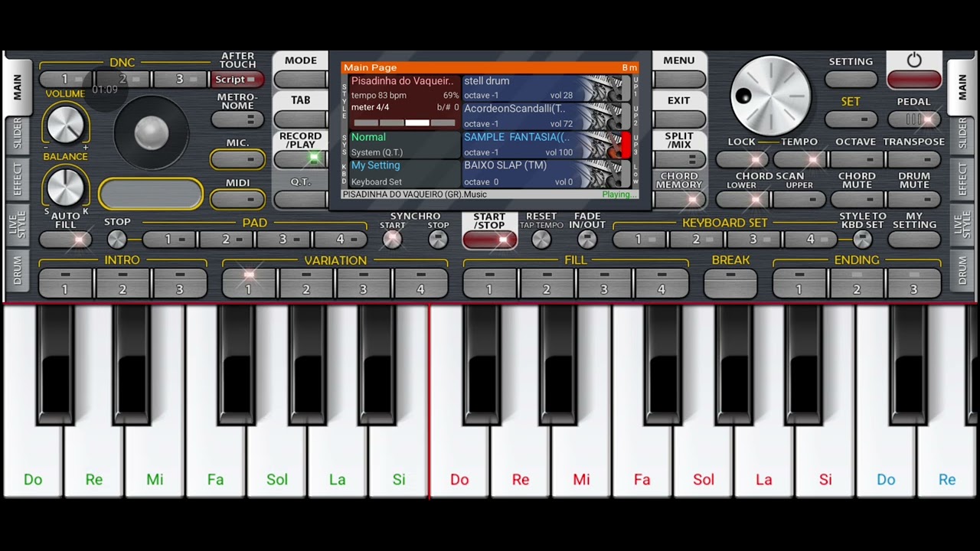980x551 pixels.
Task: Toggle the Pedal button
Action: pos(914,119)
